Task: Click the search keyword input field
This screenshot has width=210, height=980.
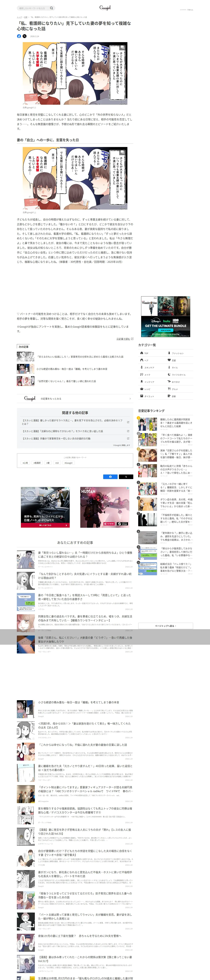Action: (34, 8)
